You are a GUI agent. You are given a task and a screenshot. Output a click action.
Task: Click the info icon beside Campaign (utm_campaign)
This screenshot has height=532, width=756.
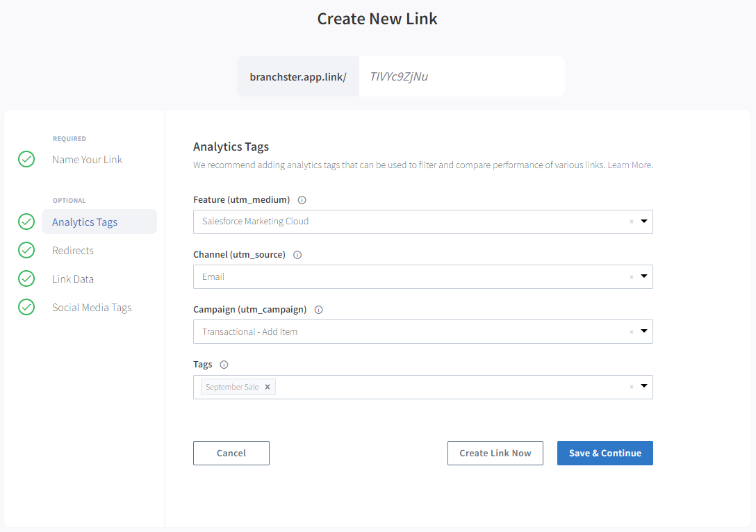point(319,310)
